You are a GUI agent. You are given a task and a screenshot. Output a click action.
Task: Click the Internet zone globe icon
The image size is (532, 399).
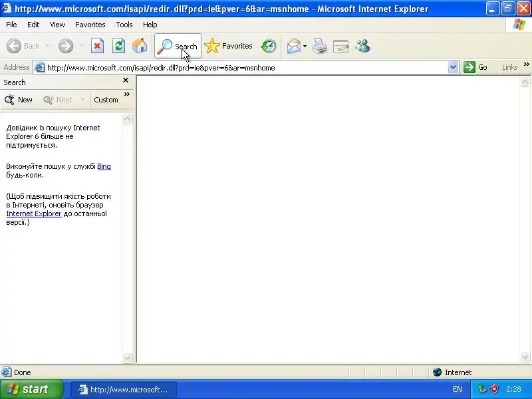tap(438, 372)
